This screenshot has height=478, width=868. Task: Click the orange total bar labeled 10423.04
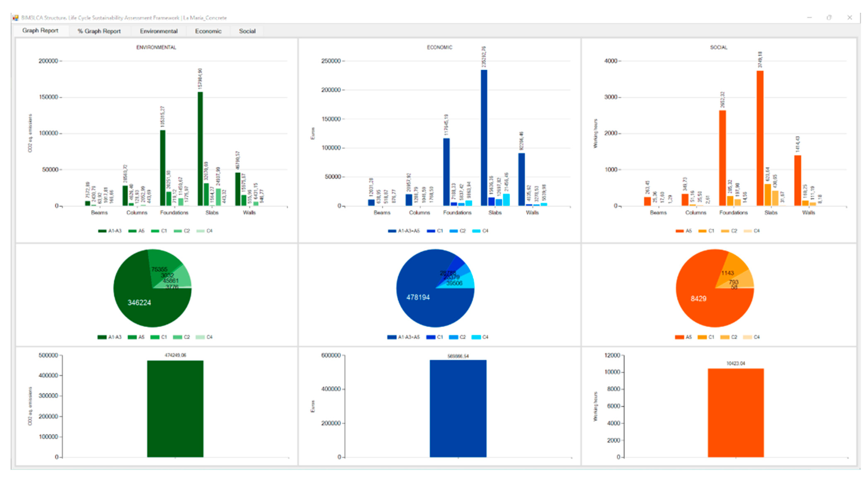736,413
